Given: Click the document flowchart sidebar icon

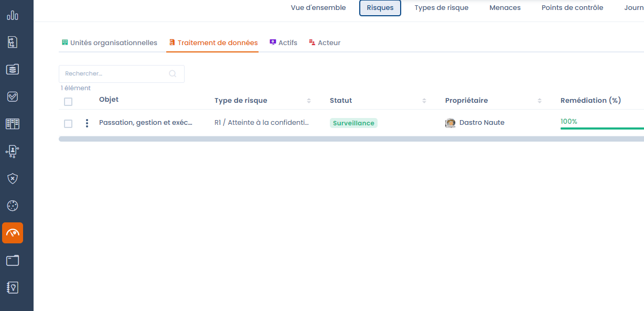Looking at the screenshot, I should pyautogui.click(x=13, y=42).
